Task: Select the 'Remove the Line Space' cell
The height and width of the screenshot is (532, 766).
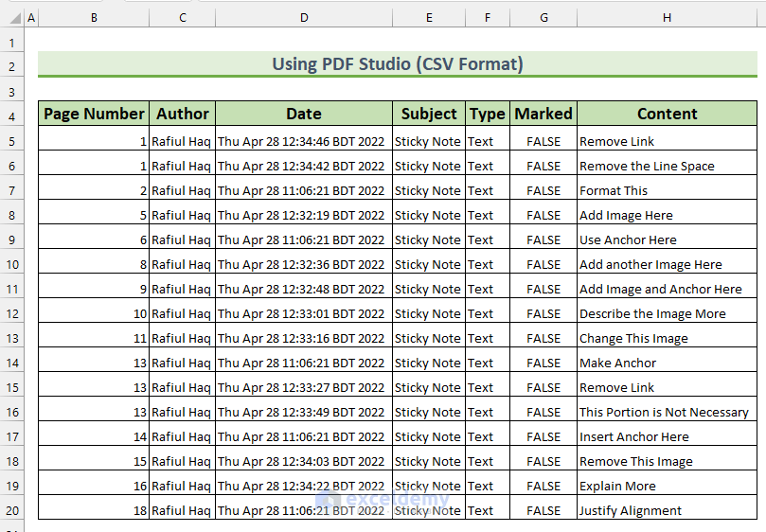Action: click(648, 166)
